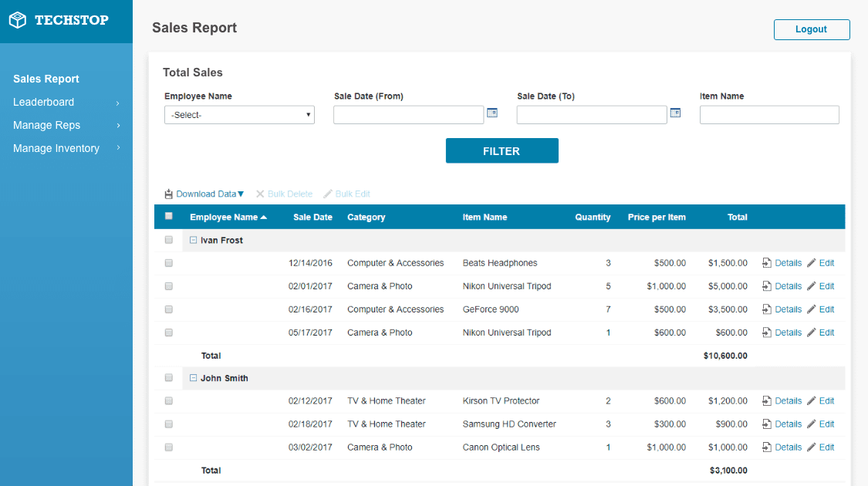
Task: Click the Details icon for Beats Headphones
Action: point(767,263)
